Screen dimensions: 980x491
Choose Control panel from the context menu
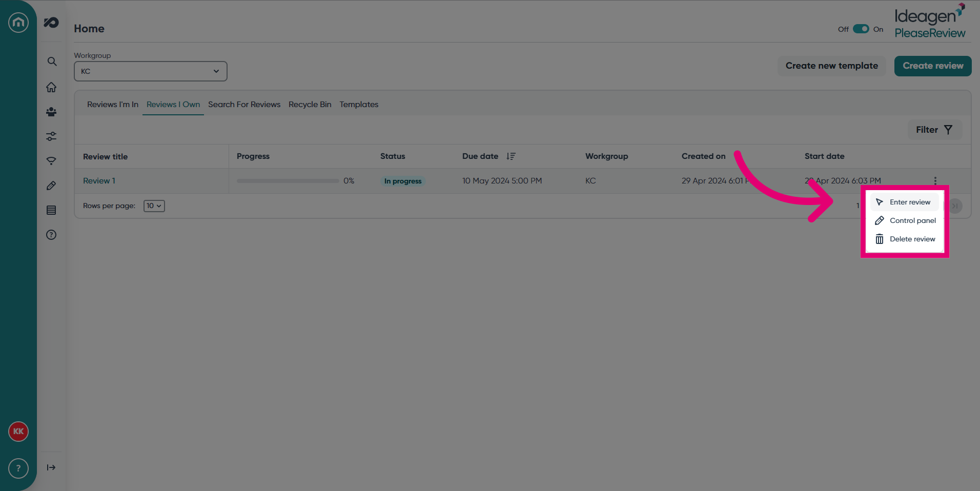[905, 220]
